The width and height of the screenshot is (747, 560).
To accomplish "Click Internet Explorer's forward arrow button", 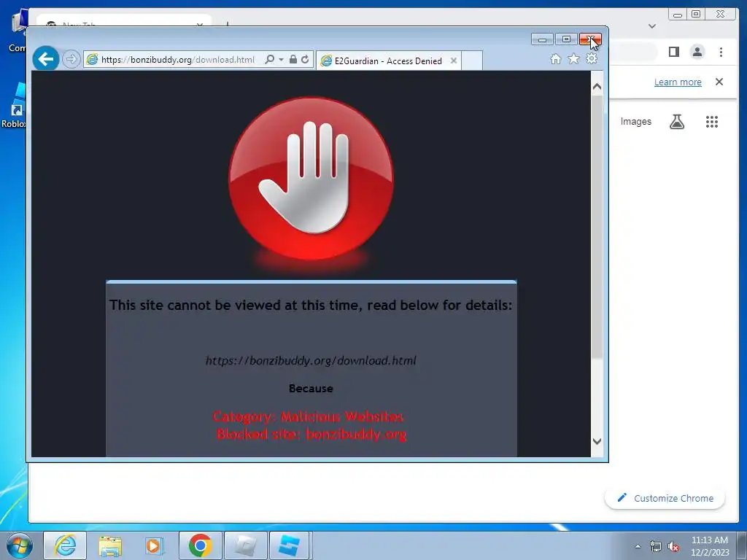I will click(71, 59).
